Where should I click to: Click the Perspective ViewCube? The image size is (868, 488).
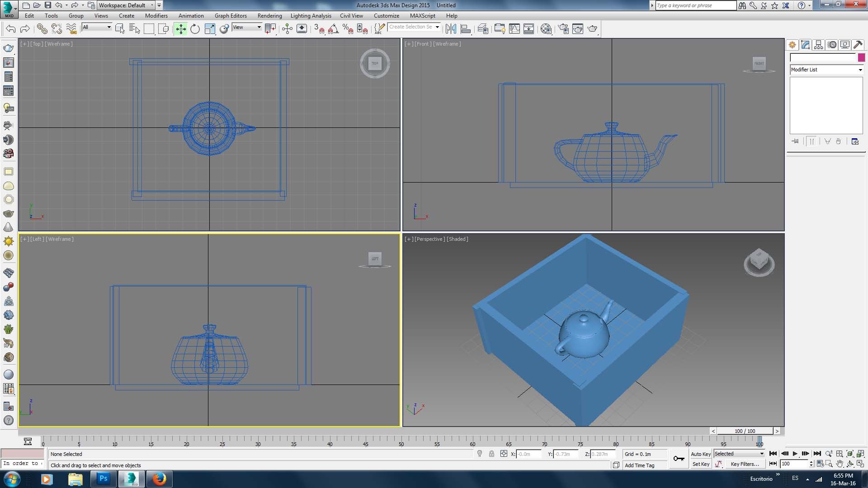[759, 261]
